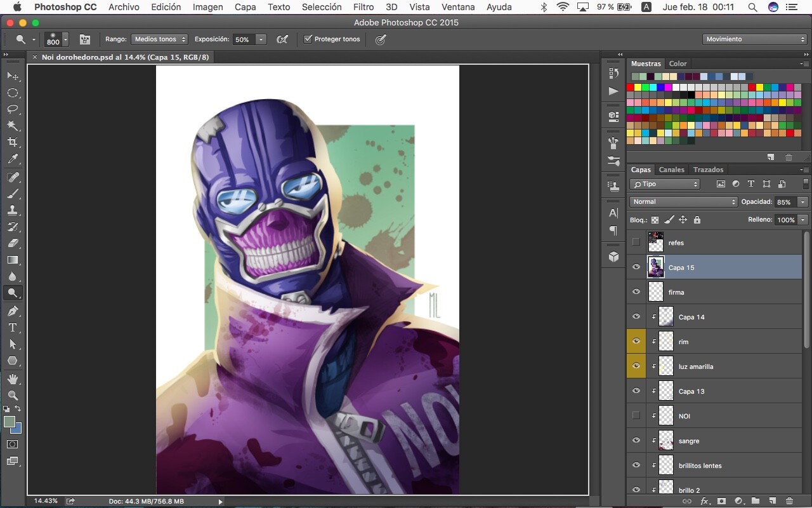Switch to the Trazados tab
Viewport: 812px width, 508px height.
[708, 170]
